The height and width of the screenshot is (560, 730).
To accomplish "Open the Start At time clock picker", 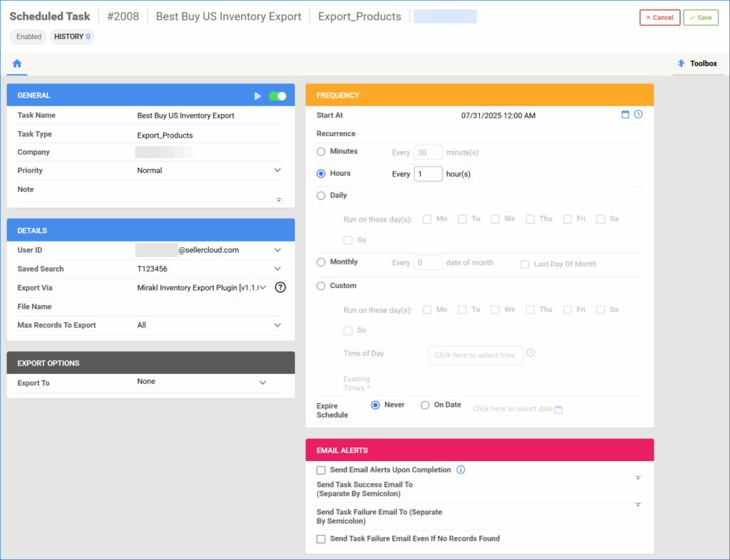I will [x=639, y=114].
